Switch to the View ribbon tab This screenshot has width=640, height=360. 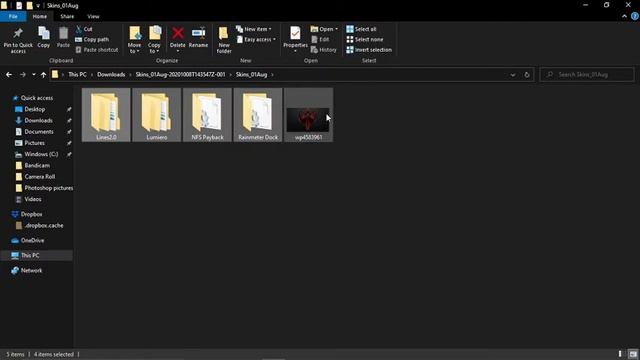coord(93,16)
